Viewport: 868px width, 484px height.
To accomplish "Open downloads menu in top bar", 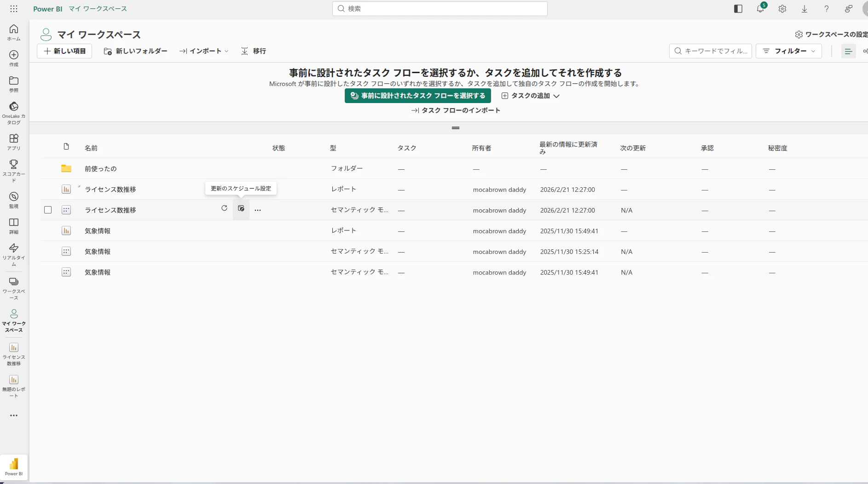I will pos(804,9).
